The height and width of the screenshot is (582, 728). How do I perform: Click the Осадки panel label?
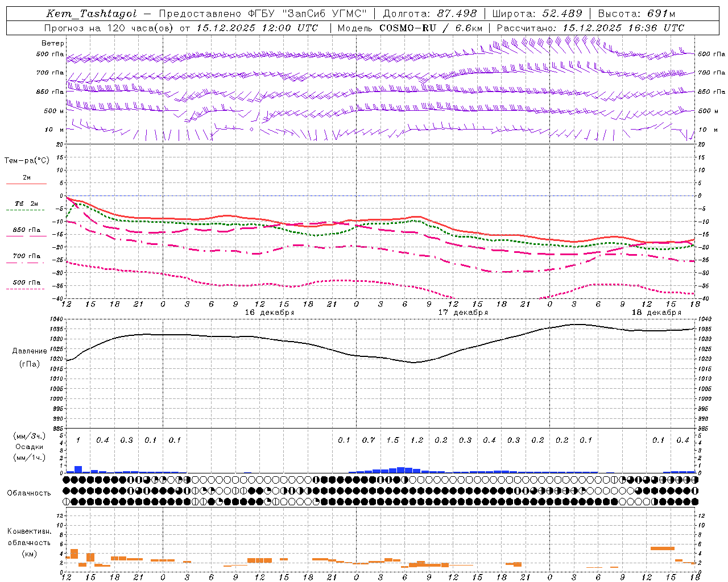(30, 447)
